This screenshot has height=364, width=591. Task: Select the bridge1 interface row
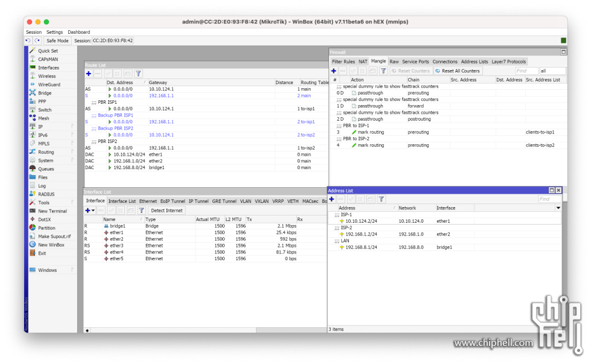click(205, 226)
